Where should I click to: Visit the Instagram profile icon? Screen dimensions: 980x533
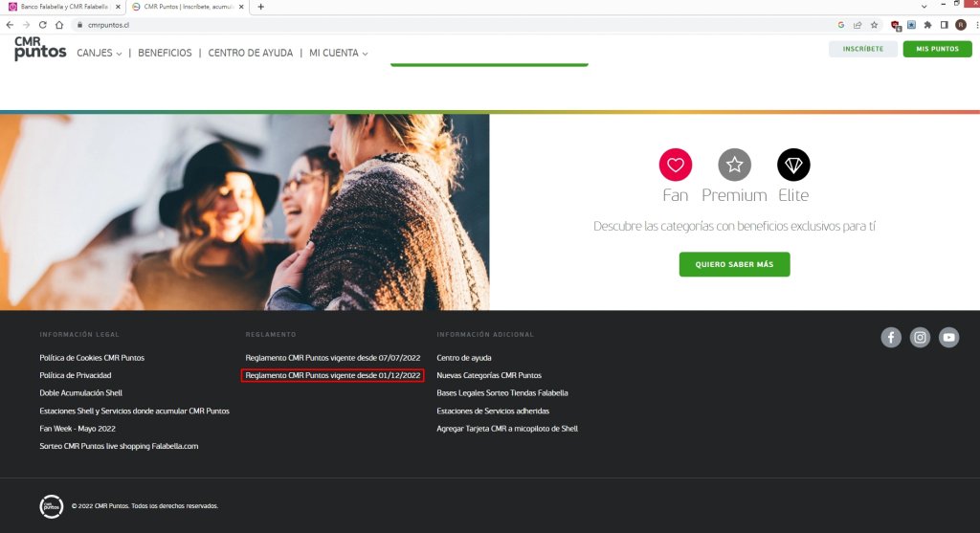[920, 338]
